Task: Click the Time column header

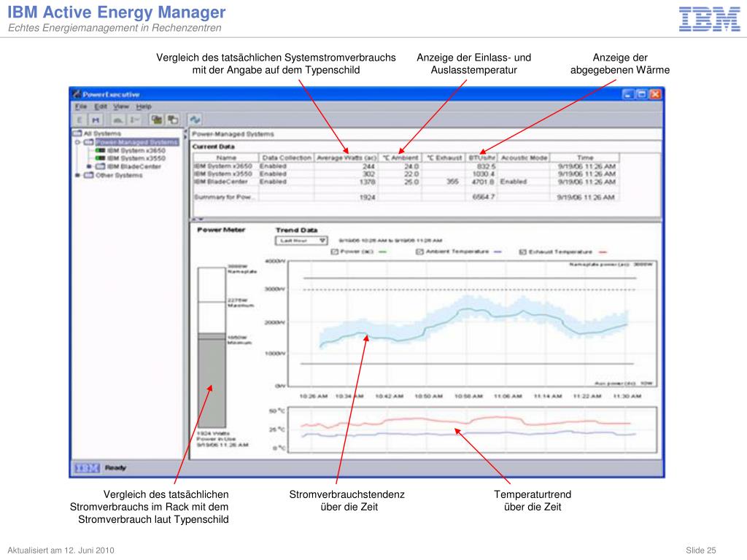Action: 585,157
